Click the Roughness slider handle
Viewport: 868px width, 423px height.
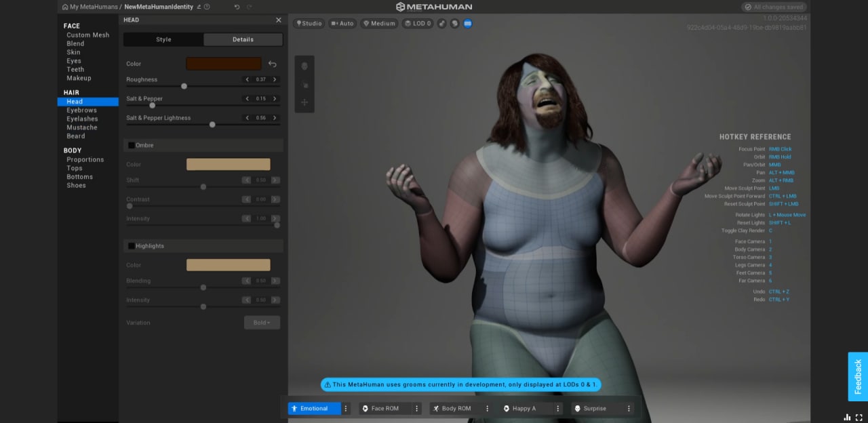[x=184, y=86]
